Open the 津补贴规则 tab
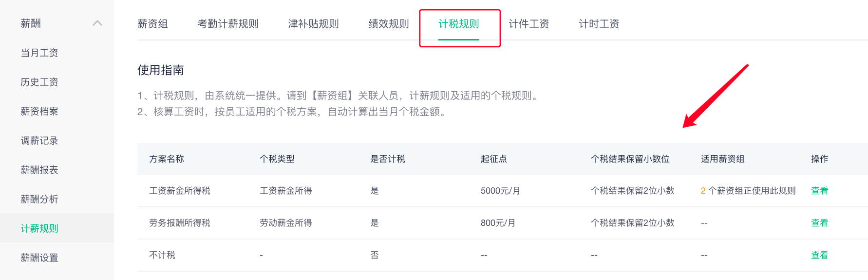Image resolution: width=868 pixels, height=280 pixels. [313, 24]
